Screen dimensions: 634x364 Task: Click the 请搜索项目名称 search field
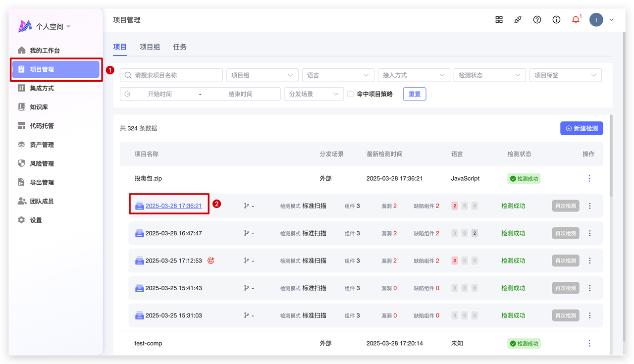pyautogui.click(x=171, y=75)
